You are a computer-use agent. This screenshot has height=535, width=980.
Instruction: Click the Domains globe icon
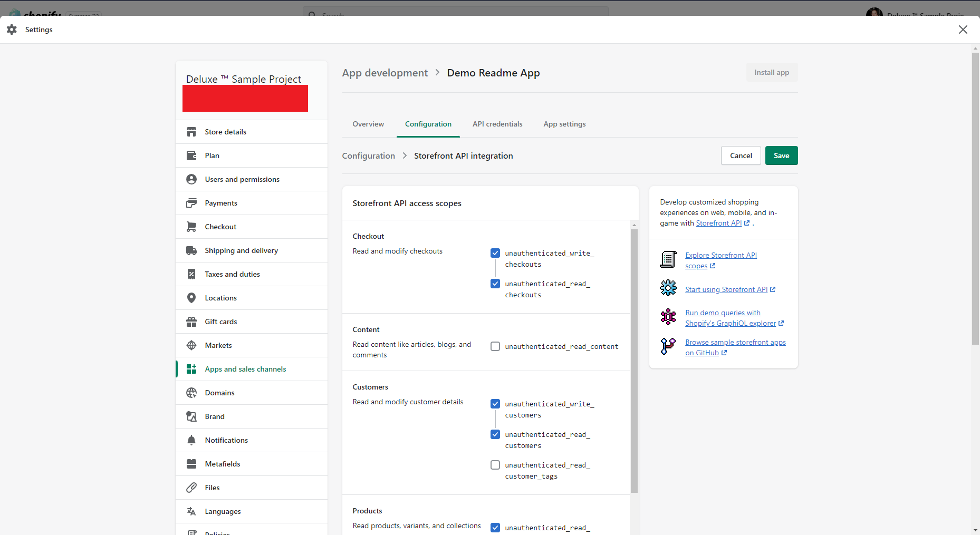(x=191, y=393)
